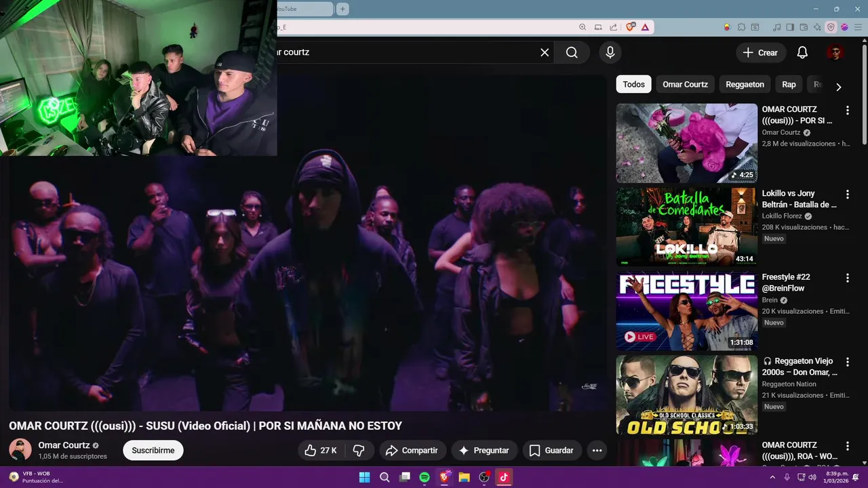Open more video actions ellipsis
Screen dimensions: 868x488
click(597, 450)
